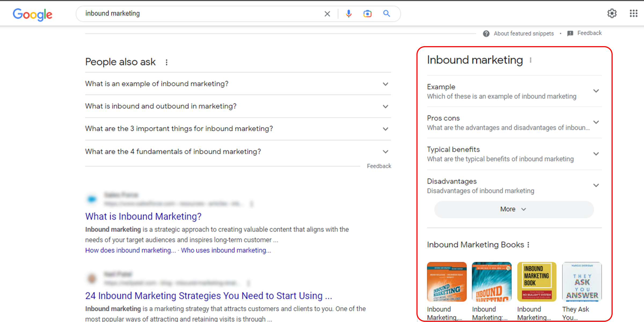Click More button in knowledge panel
The image size is (644, 322).
[x=513, y=209]
